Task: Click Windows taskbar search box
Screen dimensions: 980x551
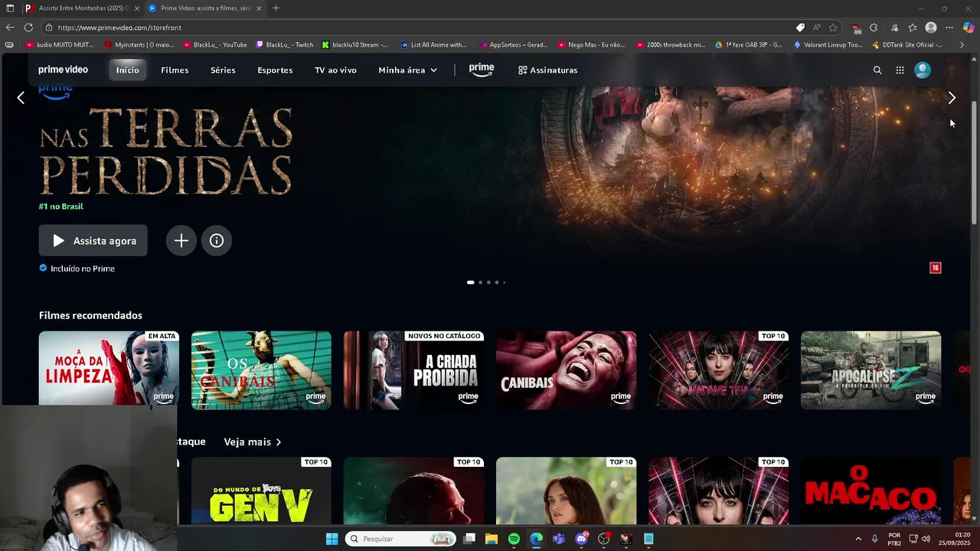Action: click(x=400, y=539)
